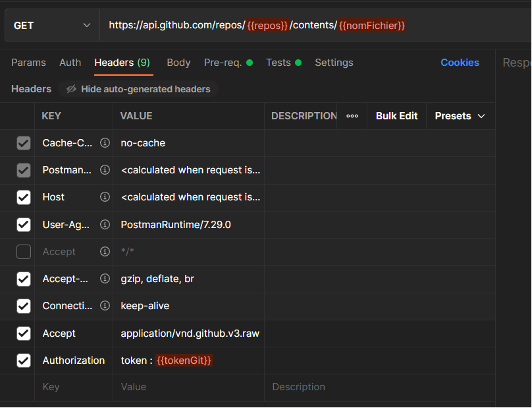Click the empty Value input field

tap(189, 387)
